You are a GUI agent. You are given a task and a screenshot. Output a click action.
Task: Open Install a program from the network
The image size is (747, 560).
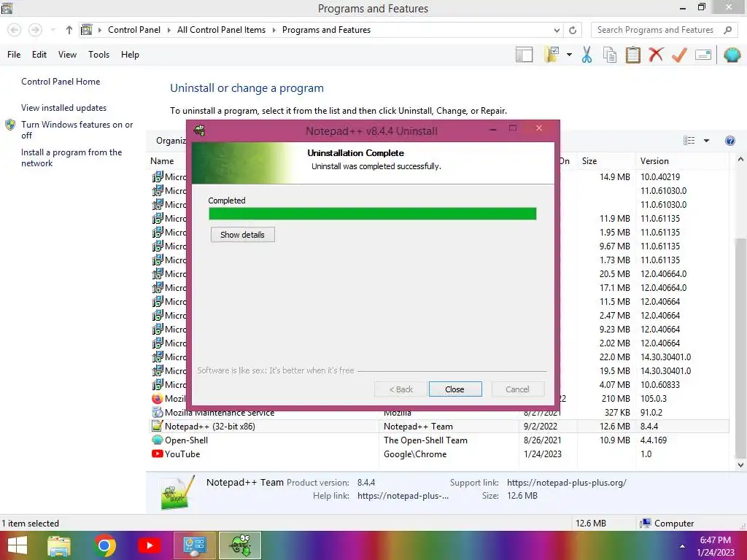71,157
